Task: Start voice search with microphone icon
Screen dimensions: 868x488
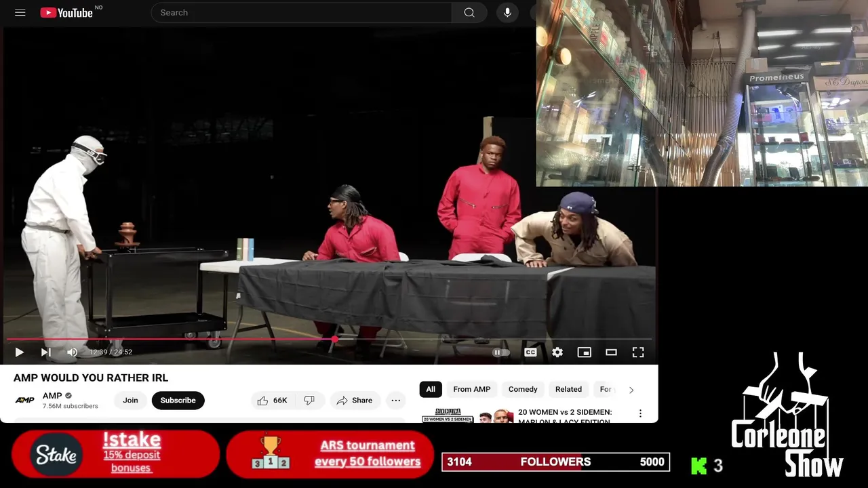Action: click(x=507, y=13)
